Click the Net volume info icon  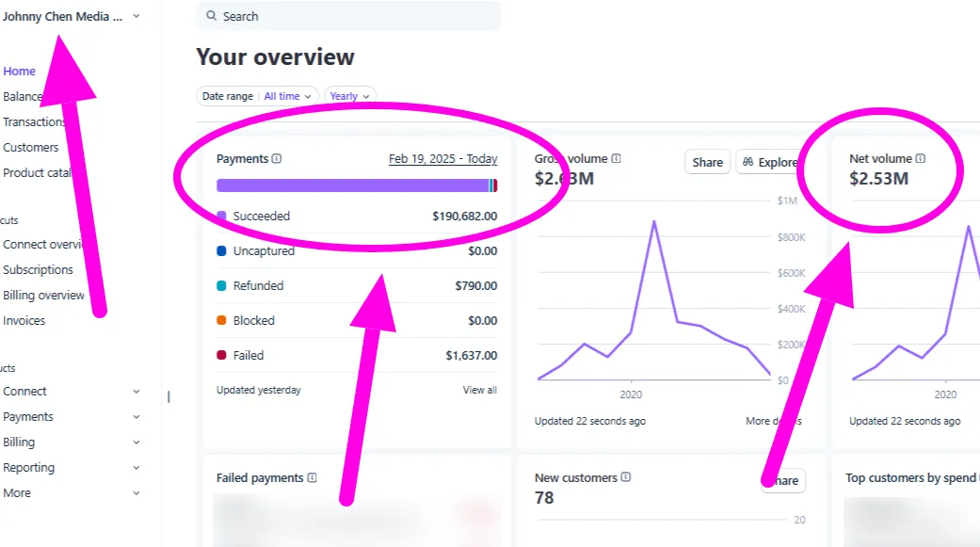[x=920, y=159]
